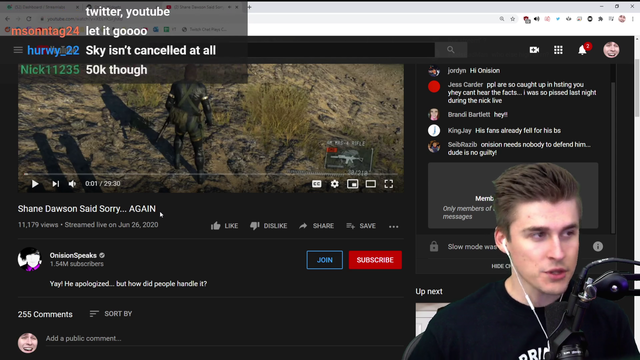
Task: Enable theater mode for the video
Action: coord(371,184)
